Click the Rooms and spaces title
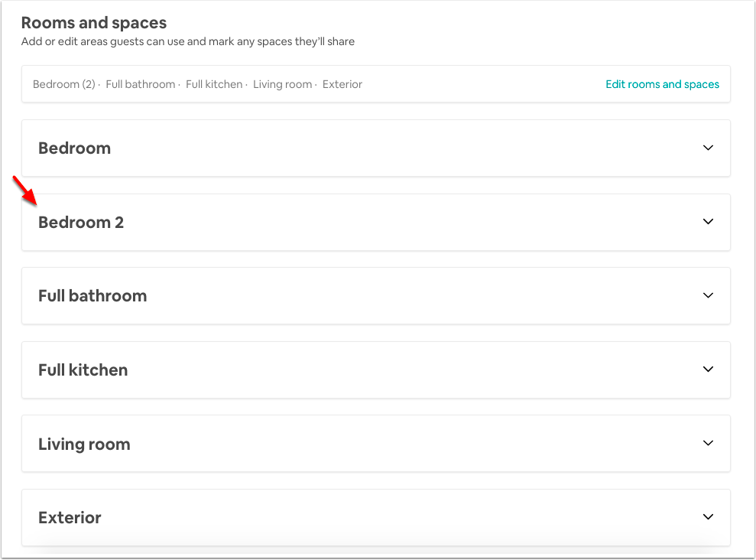 (94, 23)
